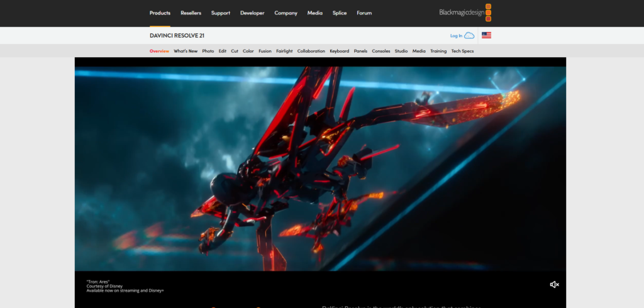The image size is (644, 308).
Task: Switch to the Studio tab
Action: tap(401, 52)
